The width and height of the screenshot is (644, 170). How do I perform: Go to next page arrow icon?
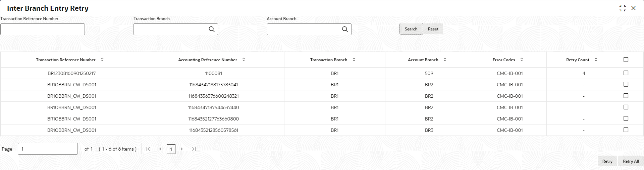pos(182,149)
